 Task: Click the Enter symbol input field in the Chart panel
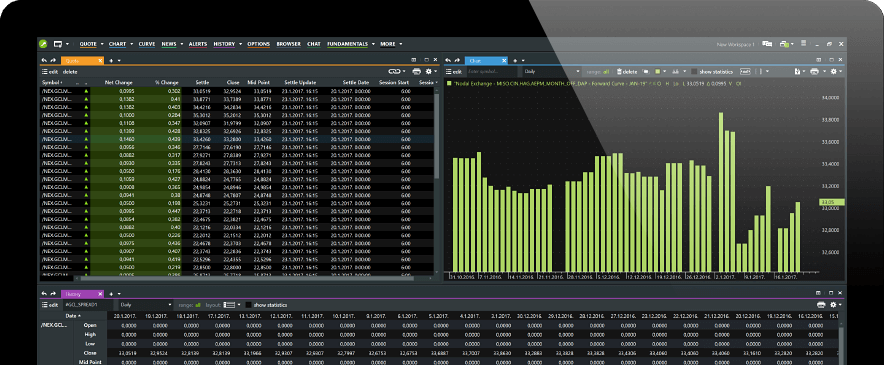(492, 72)
